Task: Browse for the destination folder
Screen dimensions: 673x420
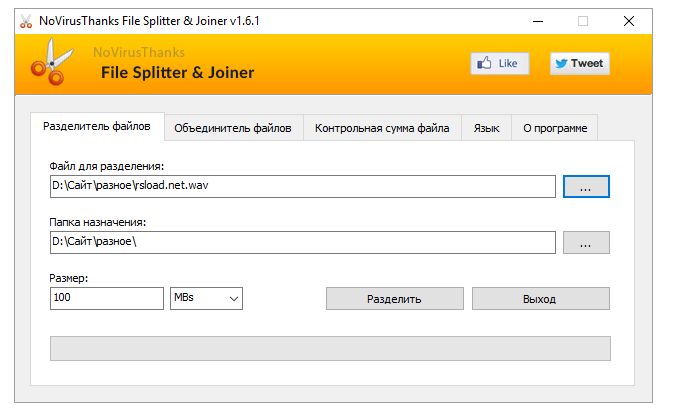Action: [x=586, y=242]
